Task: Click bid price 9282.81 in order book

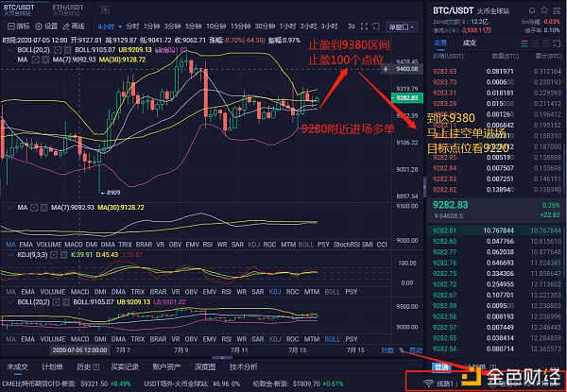Action: click(444, 230)
